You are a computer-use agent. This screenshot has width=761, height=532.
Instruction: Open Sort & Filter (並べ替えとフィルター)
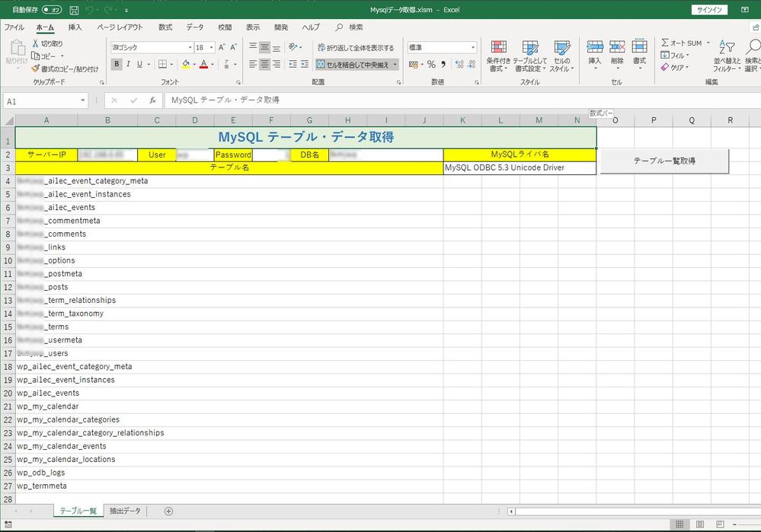tap(727, 56)
